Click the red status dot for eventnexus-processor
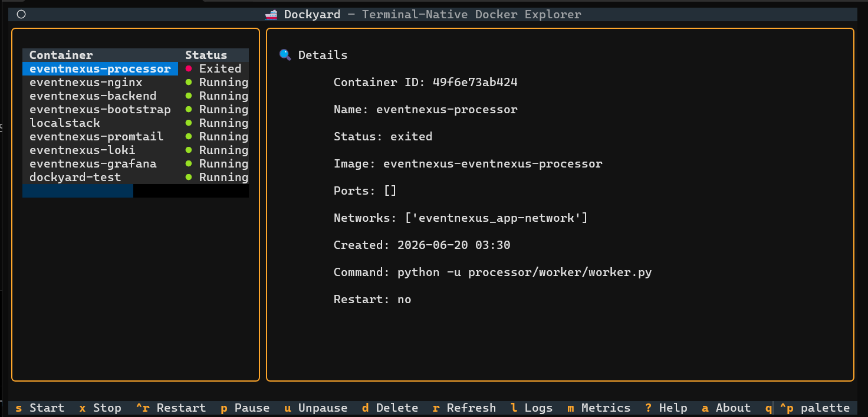The width and height of the screenshot is (868, 417). 189,69
